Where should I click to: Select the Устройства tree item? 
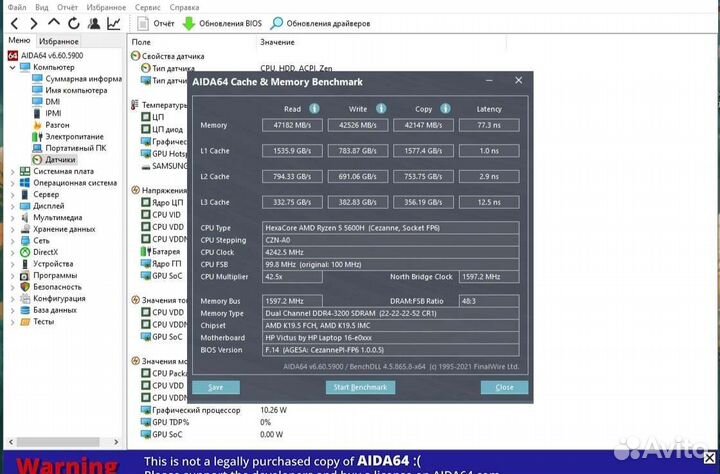pos(46,264)
